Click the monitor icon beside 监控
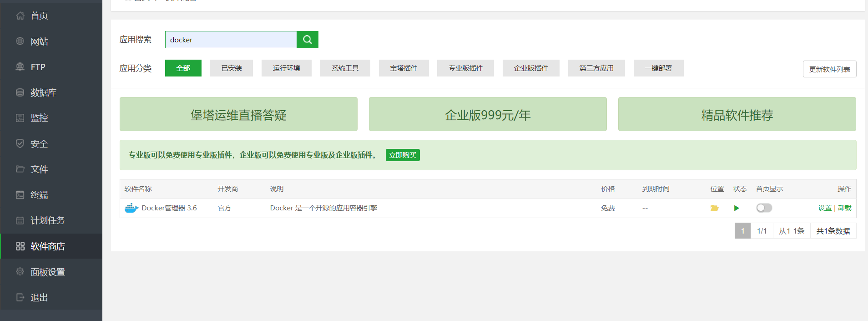The image size is (868, 321). 20,118
